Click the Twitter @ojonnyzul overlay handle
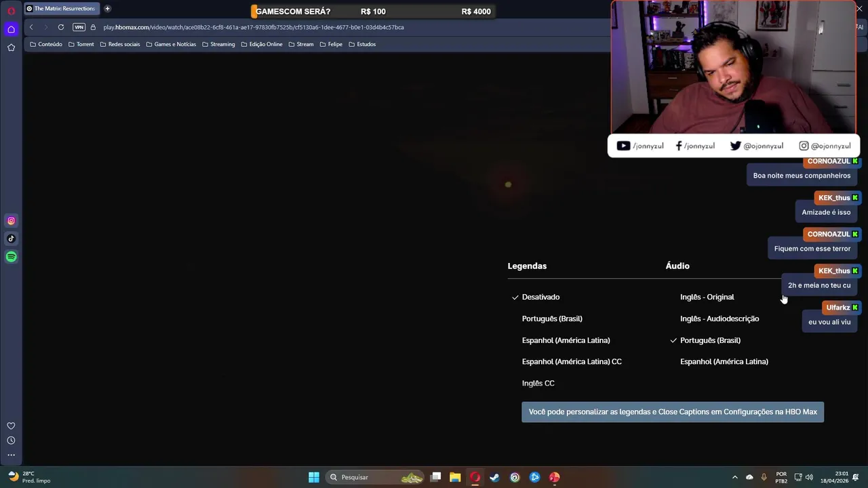868x488 pixels. tap(756, 146)
